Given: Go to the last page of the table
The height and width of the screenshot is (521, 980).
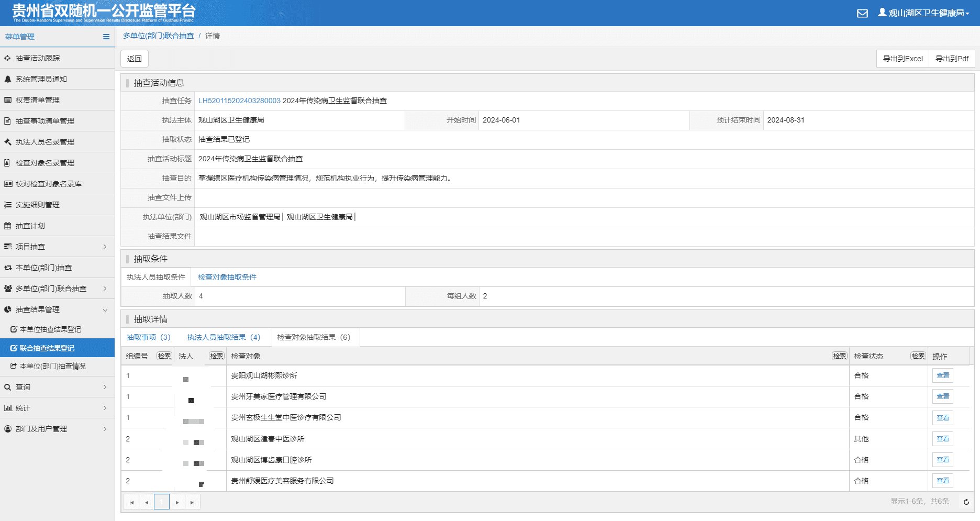Looking at the screenshot, I should [x=192, y=502].
